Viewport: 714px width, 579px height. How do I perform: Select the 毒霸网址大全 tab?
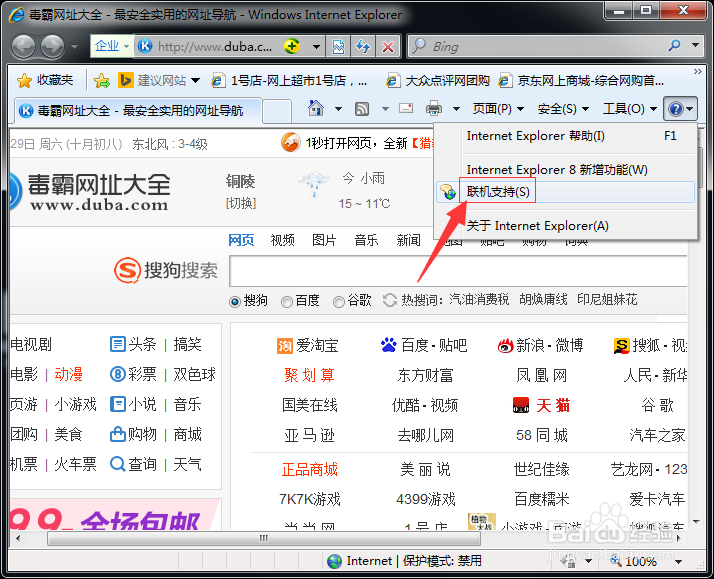(x=138, y=111)
